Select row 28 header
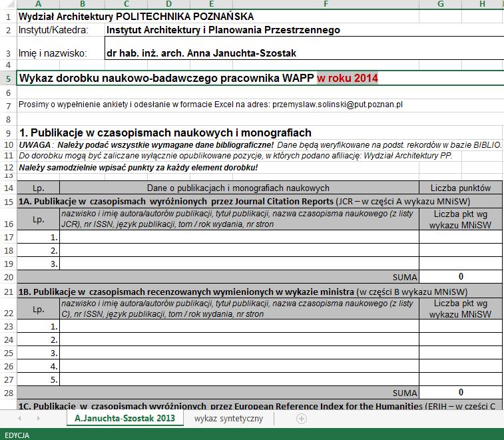This screenshot has width=504, height=440. (9, 393)
